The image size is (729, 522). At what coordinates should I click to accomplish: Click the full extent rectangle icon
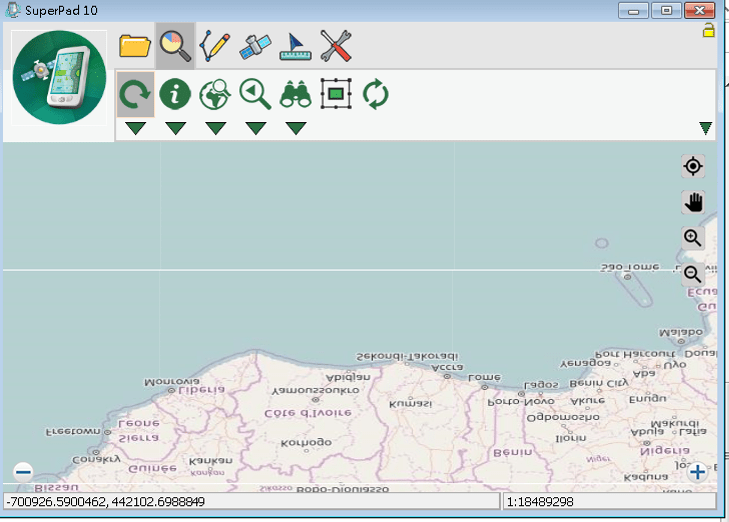click(336, 94)
